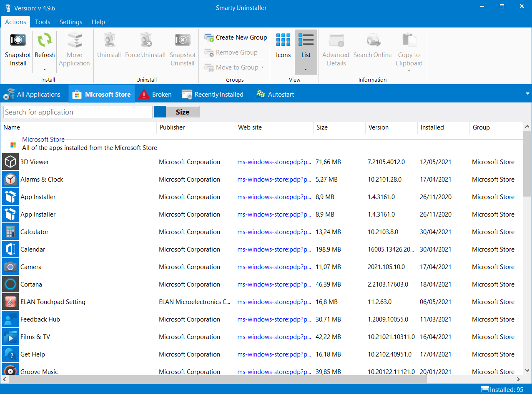
Task: Click the ELAN Touchpad Setting icon
Action: pos(10,302)
